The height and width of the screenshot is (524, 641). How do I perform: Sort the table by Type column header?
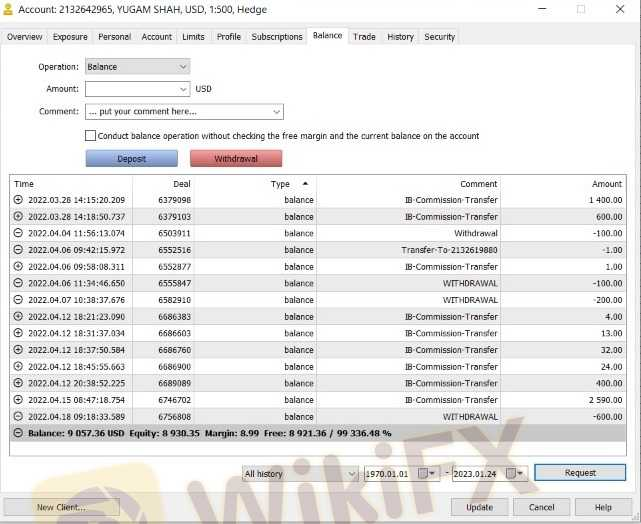pos(280,184)
